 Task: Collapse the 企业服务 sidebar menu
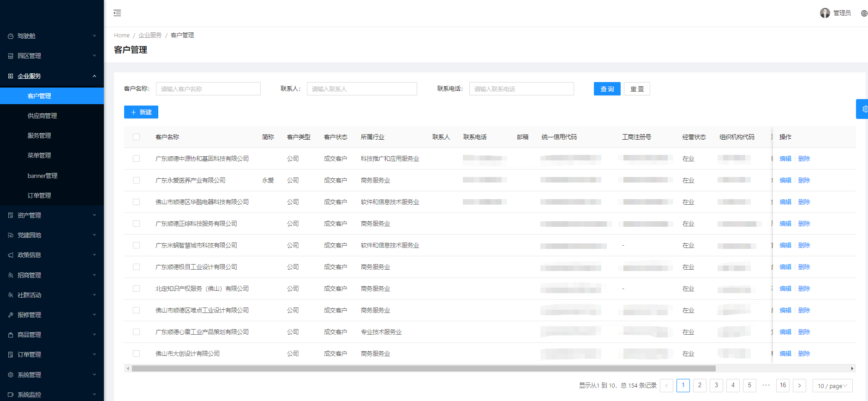[52, 76]
